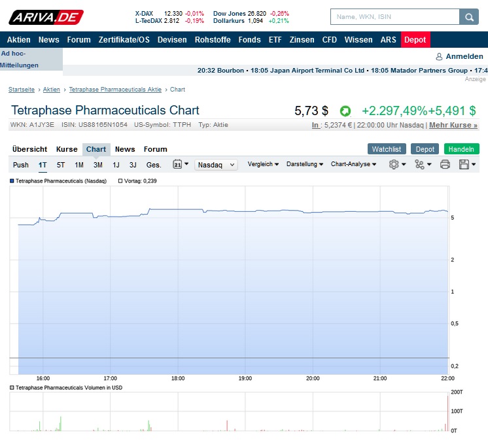Image resolution: width=488 pixels, height=448 pixels.
Task: Switch to the Übersicht tab
Action: pos(29,149)
